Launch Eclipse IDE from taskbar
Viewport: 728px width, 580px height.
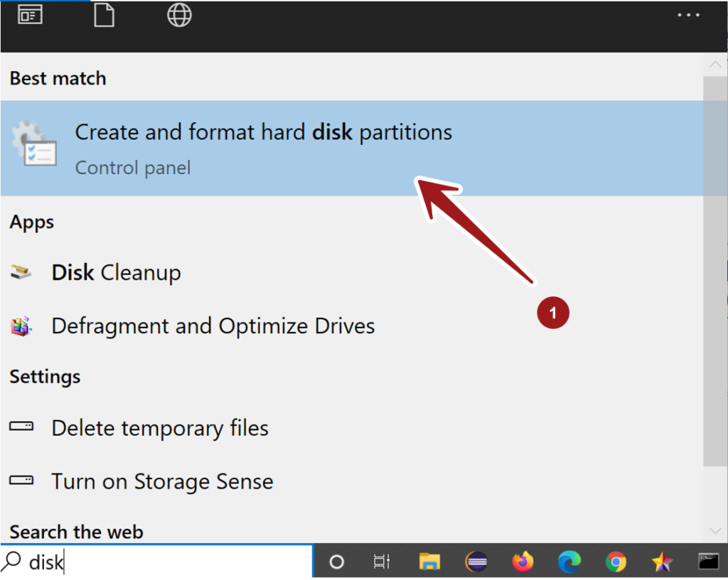tap(476, 562)
